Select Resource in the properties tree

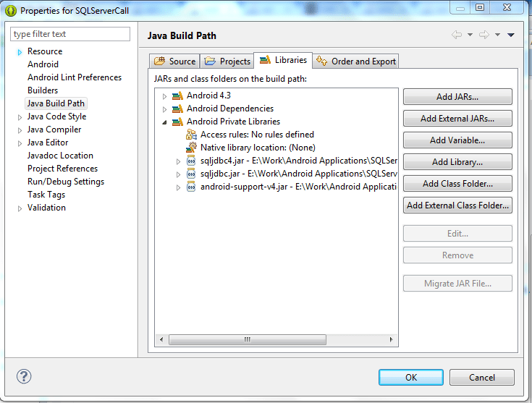point(45,51)
